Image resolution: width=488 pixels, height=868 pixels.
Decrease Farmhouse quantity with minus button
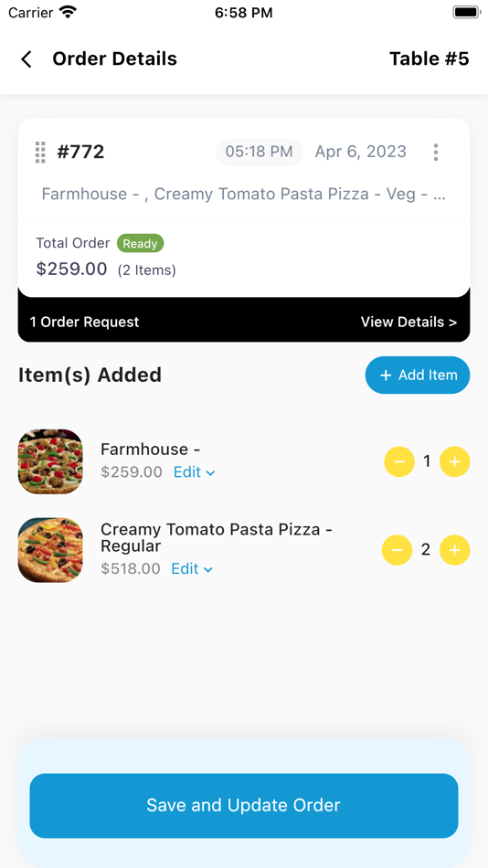click(399, 461)
